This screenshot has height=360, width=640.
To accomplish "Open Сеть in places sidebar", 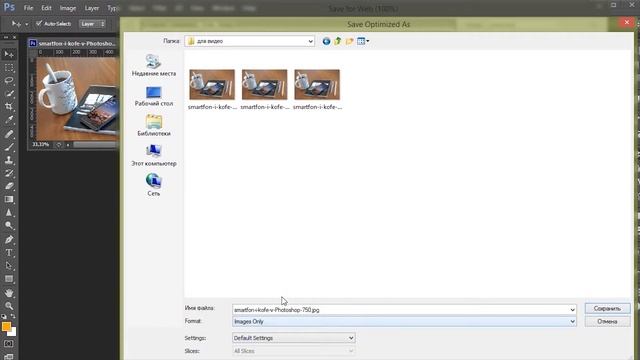I will (x=154, y=185).
